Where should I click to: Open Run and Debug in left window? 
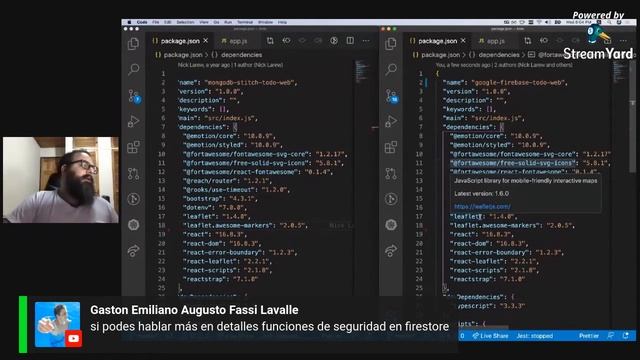(x=133, y=121)
